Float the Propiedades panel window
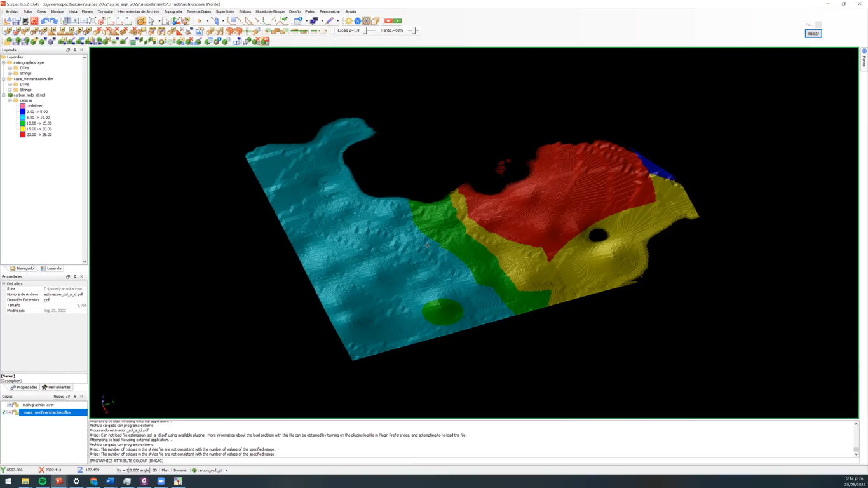This screenshot has width=868, height=488. (x=68, y=277)
